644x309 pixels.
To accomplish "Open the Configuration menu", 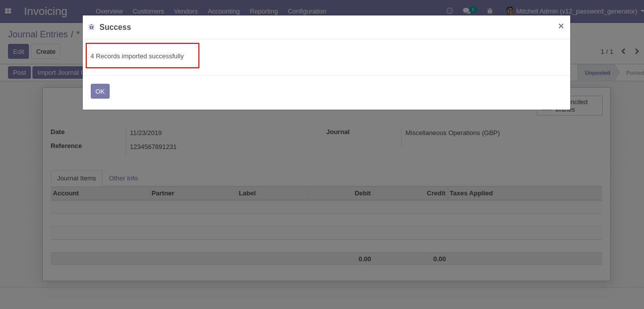I will 307,11.
